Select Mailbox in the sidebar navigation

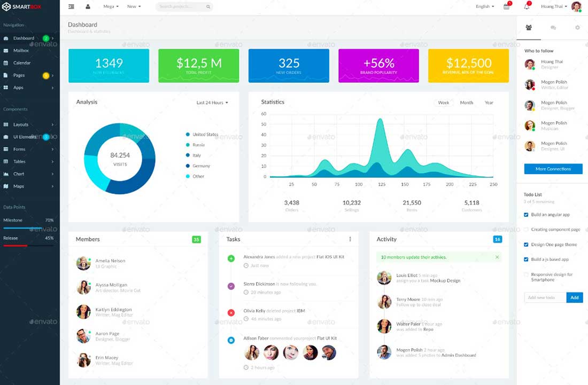point(21,51)
